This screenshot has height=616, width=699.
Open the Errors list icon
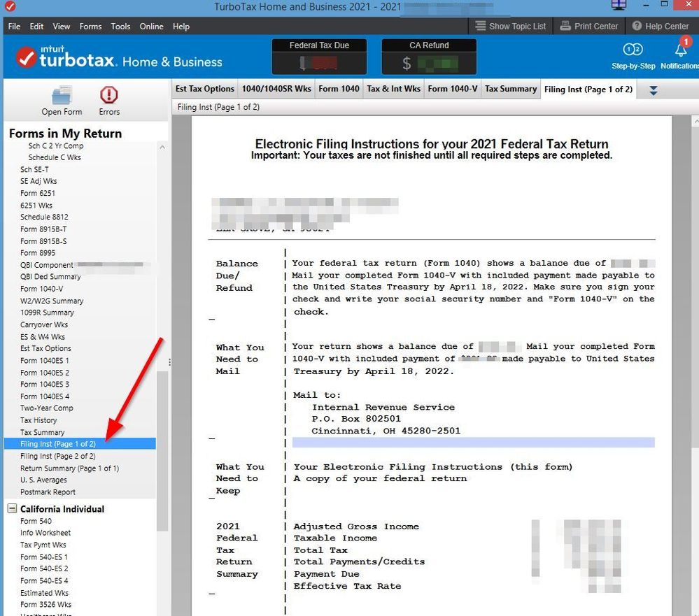(109, 95)
